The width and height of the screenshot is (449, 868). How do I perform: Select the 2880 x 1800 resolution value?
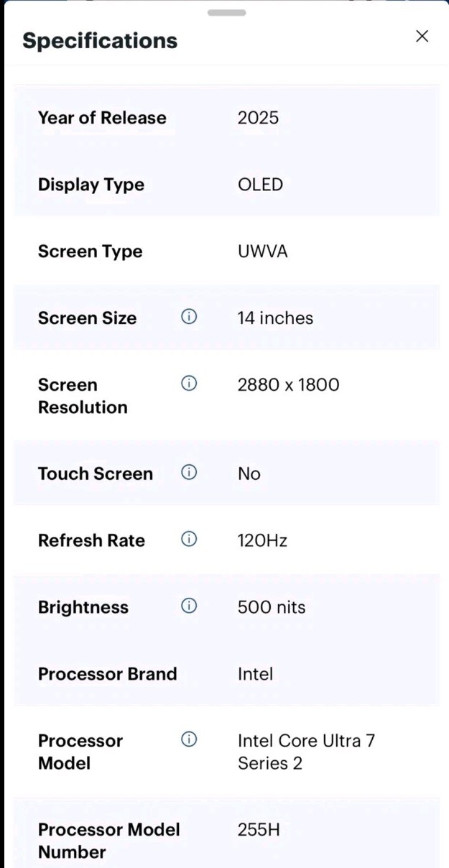[x=288, y=385]
